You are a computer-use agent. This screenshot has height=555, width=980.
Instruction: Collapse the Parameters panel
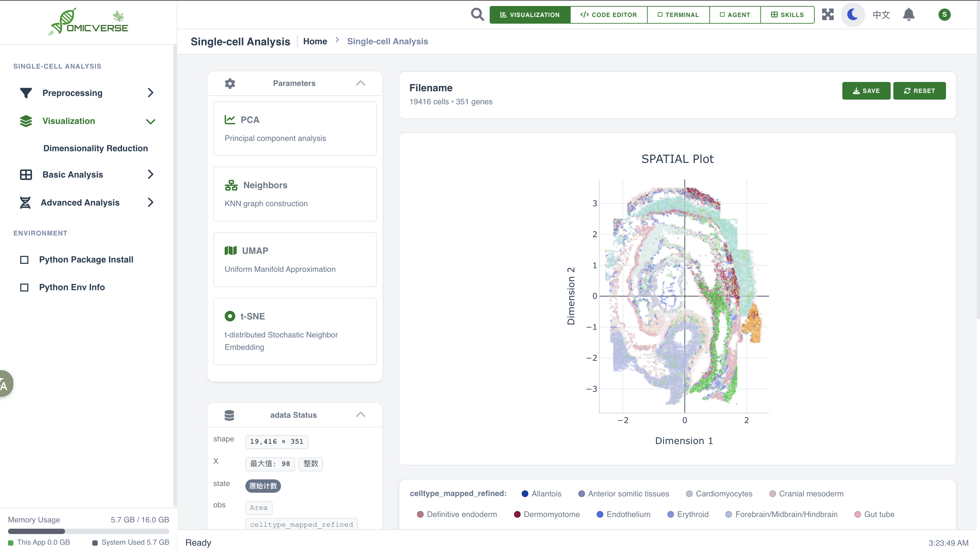[x=360, y=83]
